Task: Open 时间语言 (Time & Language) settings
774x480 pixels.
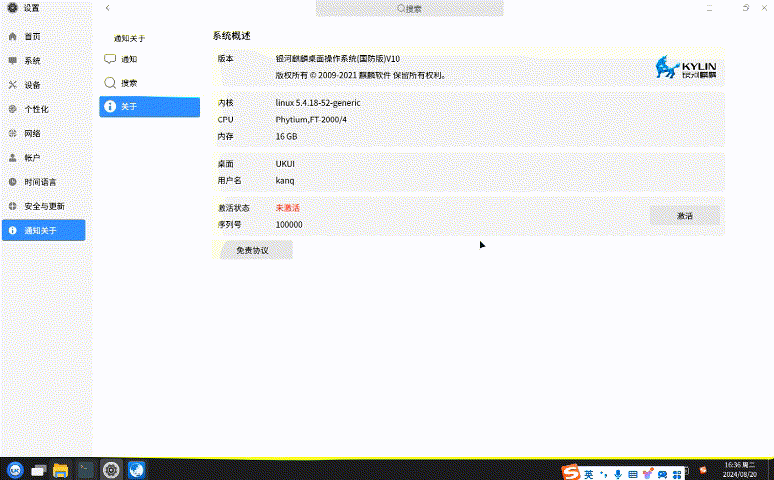Action: tap(40, 182)
